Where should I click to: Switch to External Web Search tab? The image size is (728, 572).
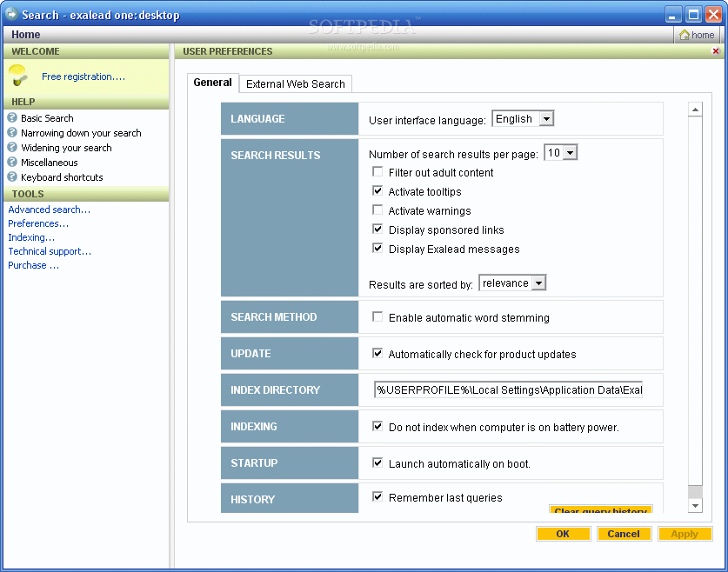click(x=295, y=84)
